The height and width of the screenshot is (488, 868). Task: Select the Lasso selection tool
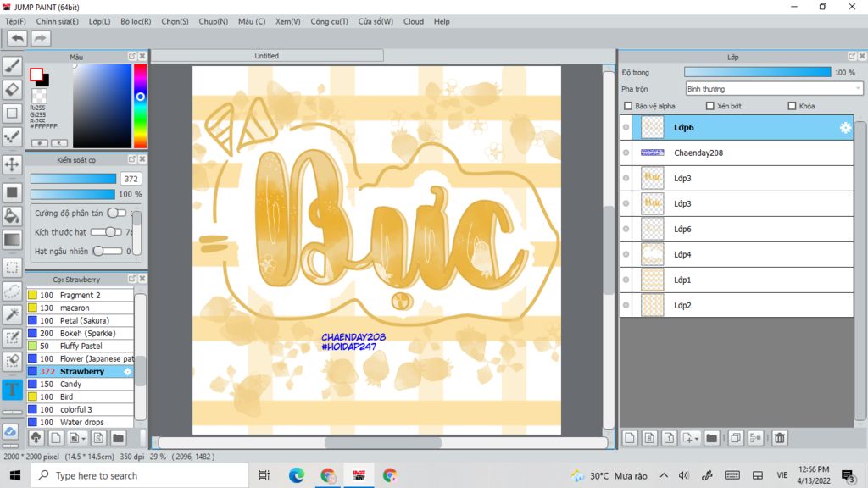click(x=12, y=291)
